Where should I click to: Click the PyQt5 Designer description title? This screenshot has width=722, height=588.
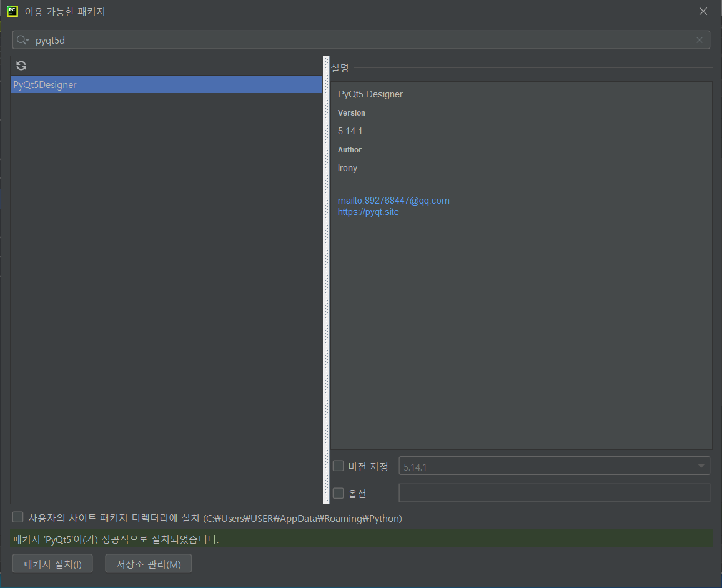tap(370, 94)
